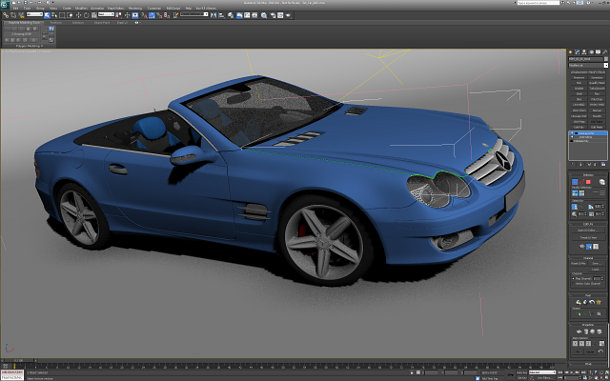The height and width of the screenshot is (381, 610).
Task: Toggle the Pin Stack button under modifier stack
Action: [572, 165]
